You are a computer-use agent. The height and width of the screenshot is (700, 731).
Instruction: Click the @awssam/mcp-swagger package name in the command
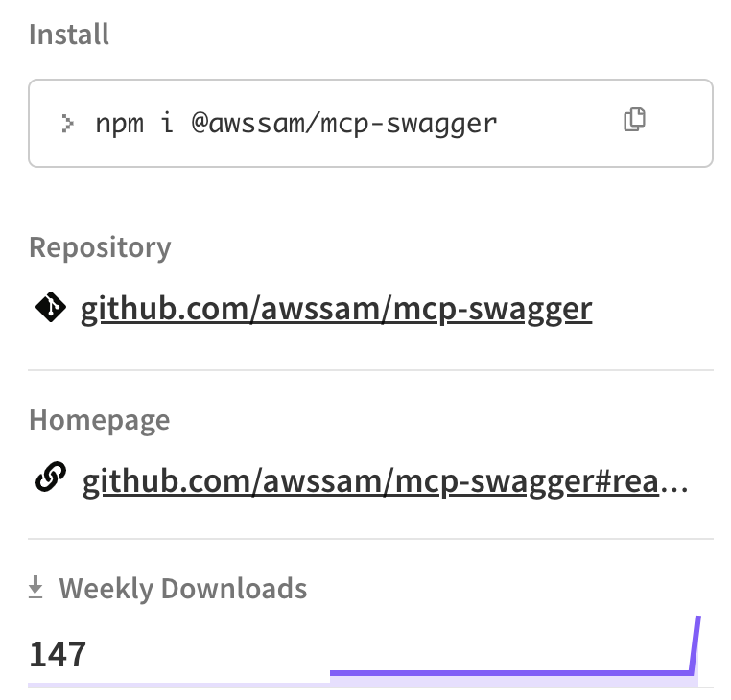point(344,123)
